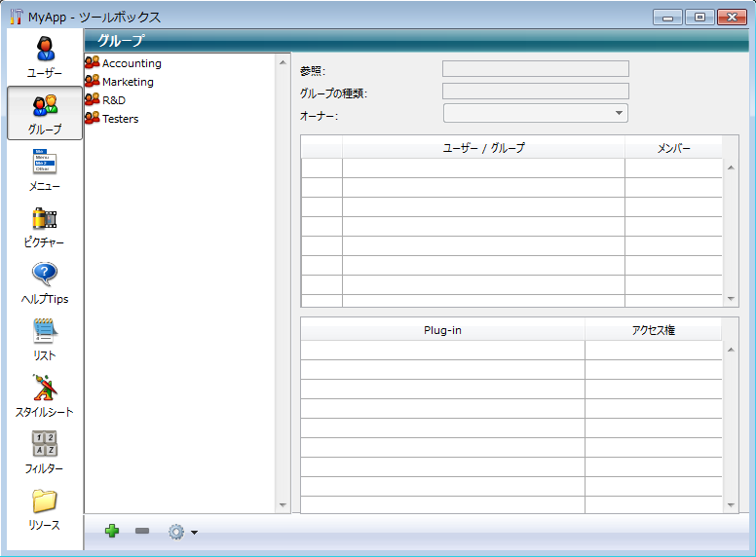The image size is (756, 557).
Task: Select the Testers group in list
Action: click(x=120, y=119)
